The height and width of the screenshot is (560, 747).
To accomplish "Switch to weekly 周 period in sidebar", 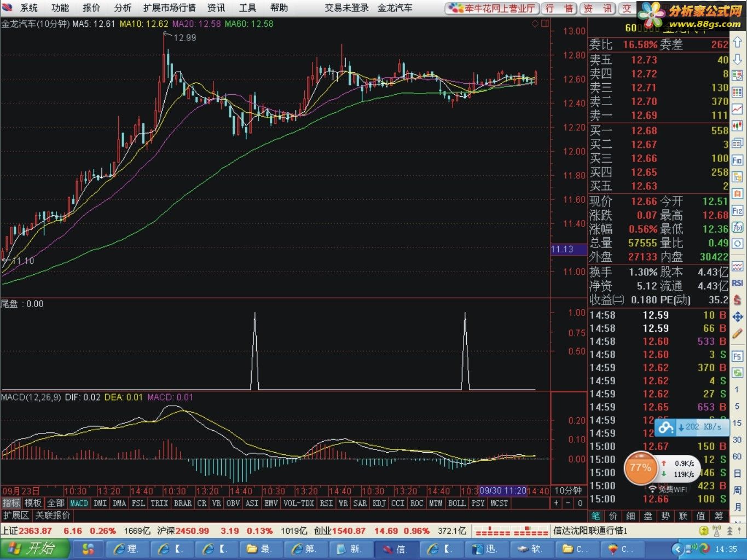I will (737, 490).
